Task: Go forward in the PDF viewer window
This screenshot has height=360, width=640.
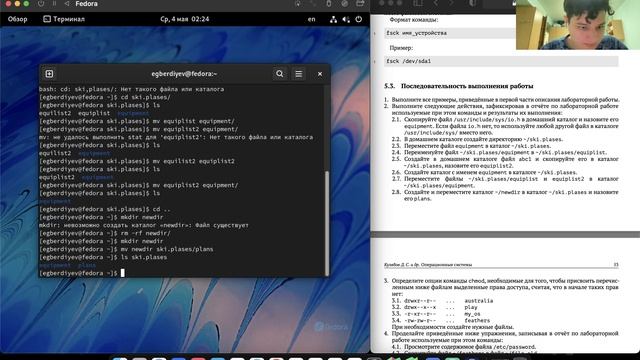Action: coord(451,3)
